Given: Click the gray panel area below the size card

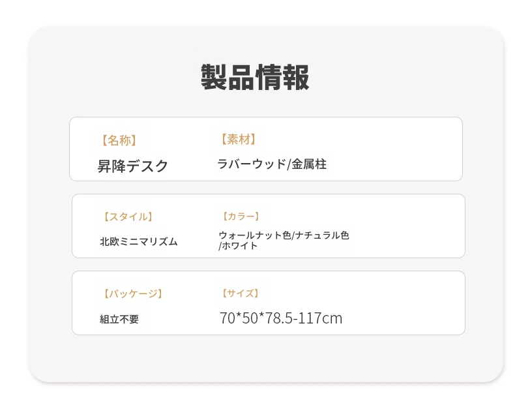Looking at the screenshot, I should pos(266,358).
